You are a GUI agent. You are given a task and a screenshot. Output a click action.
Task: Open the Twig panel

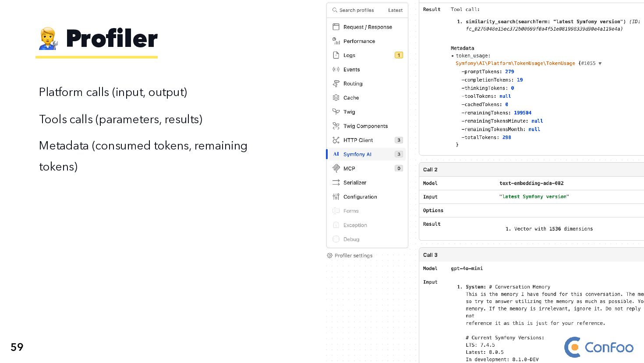(x=367, y=112)
